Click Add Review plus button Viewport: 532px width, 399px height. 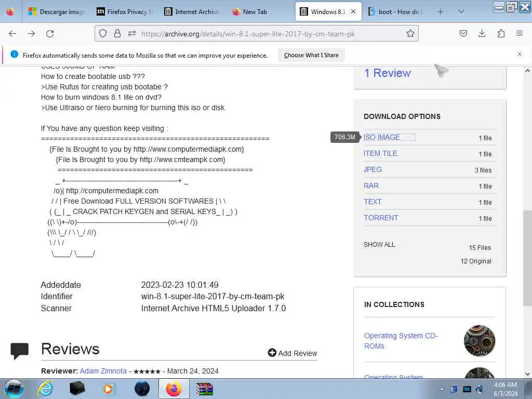point(292,353)
